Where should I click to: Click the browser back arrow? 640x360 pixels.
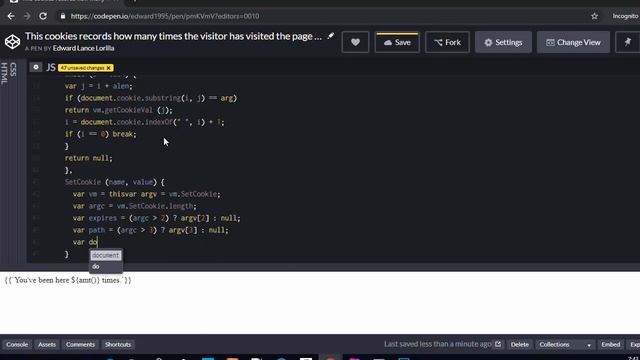point(11,16)
